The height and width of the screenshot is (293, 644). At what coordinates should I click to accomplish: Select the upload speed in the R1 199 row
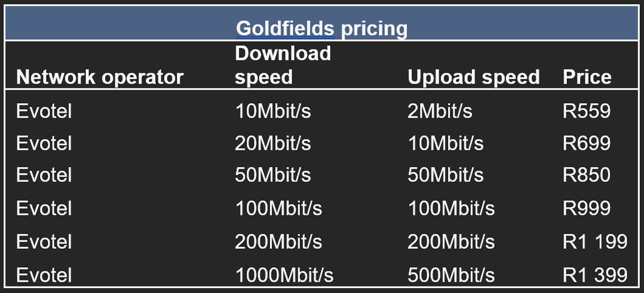click(451, 241)
